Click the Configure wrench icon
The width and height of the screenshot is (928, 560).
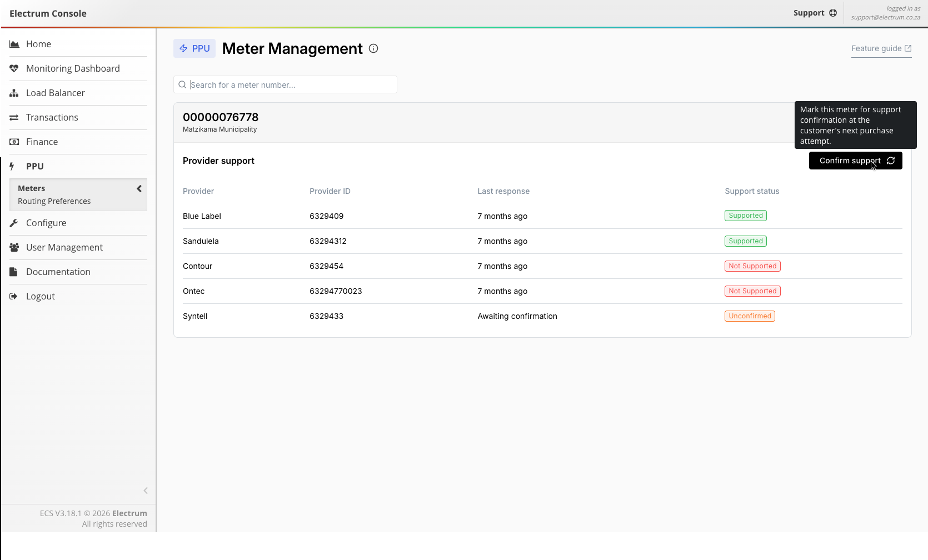point(14,223)
